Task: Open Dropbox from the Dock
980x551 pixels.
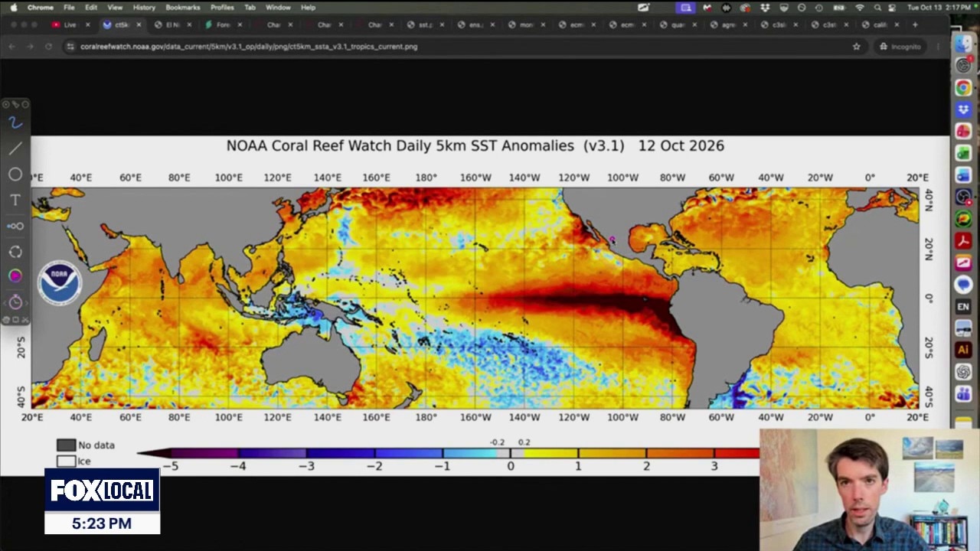Action: coord(963,110)
